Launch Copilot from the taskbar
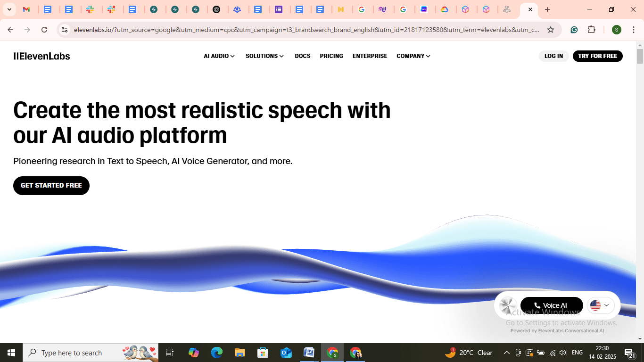Image resolution: width=644 pixels, height=362 pixels. [x=194, y=353]
